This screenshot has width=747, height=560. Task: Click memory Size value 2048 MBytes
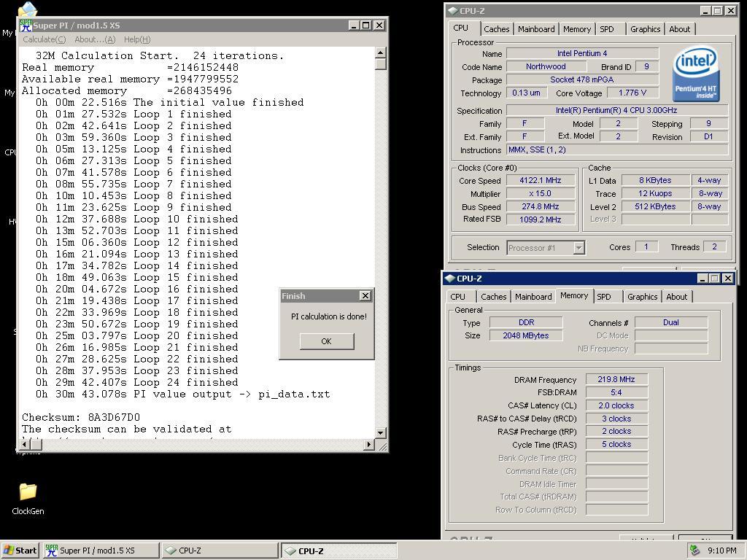(x=526, y=335)
